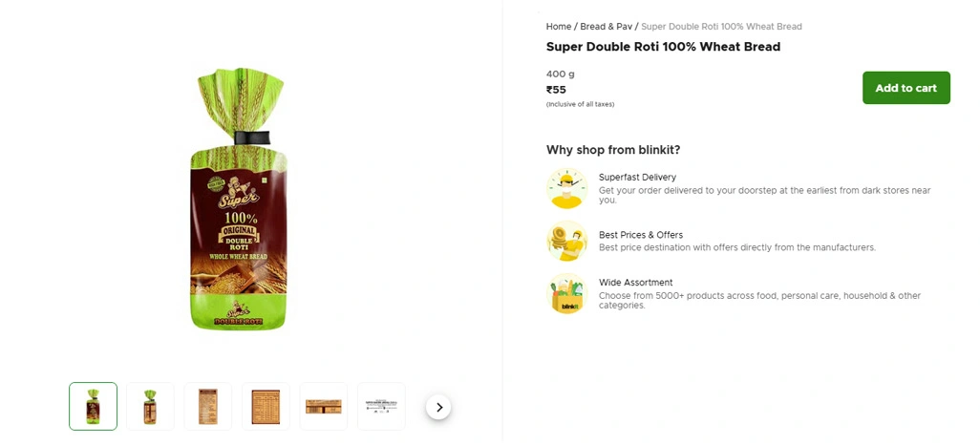
Task: Select the first bread front-view thumbnail
Action: pos(93,407)
